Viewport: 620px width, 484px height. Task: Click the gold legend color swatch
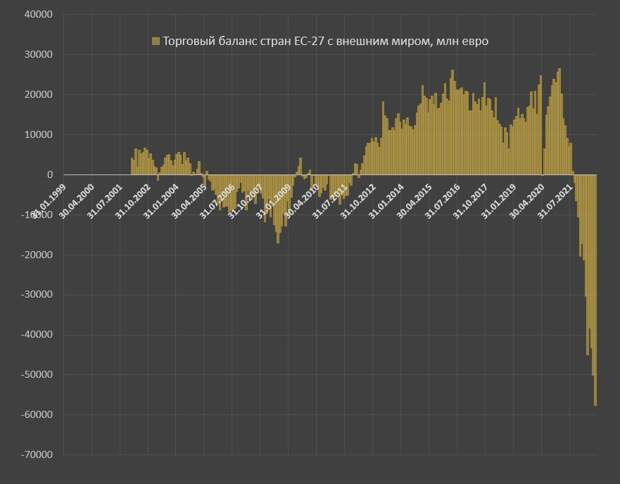point(155,42)
